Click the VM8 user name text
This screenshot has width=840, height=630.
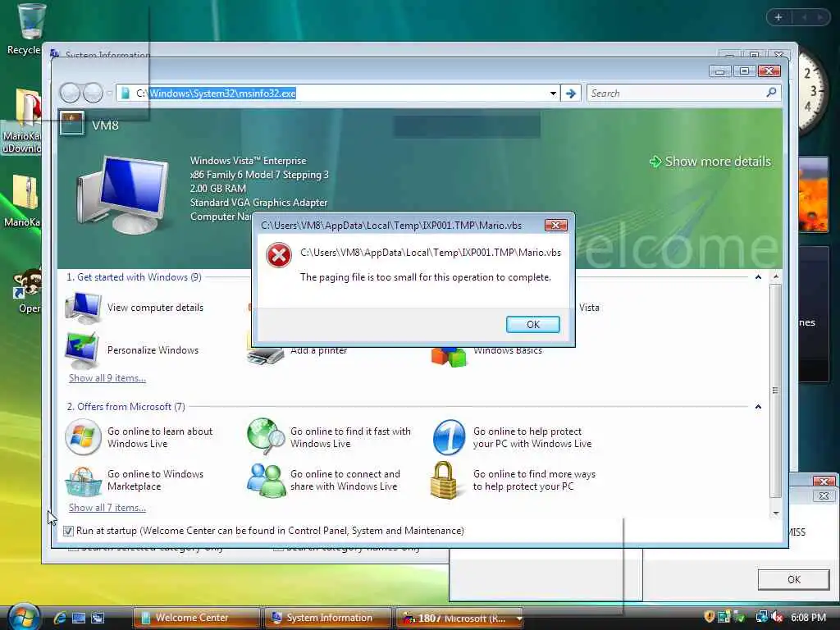[105, 126]
